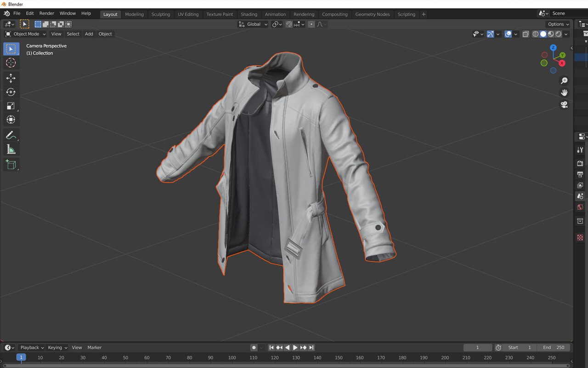The width and height of the screenshot is (588, 368).
Task: Select the Rotate tool in the toolbar
Action: [x=11, y=92]
